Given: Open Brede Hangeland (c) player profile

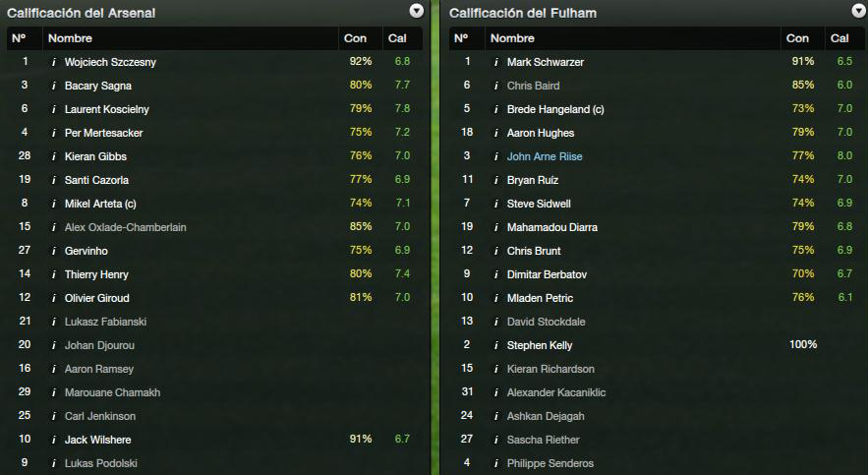Looking at the screenshot, I should coord(555,109).
